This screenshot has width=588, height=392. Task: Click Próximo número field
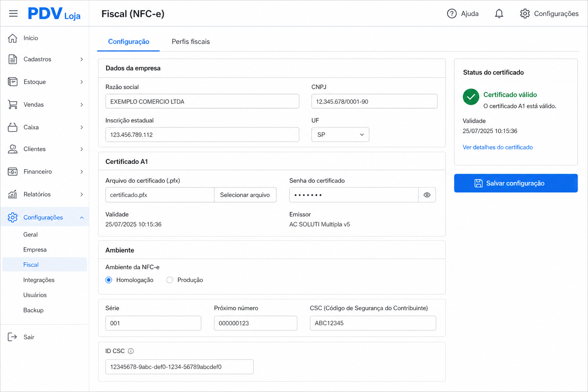coord(256,323)
